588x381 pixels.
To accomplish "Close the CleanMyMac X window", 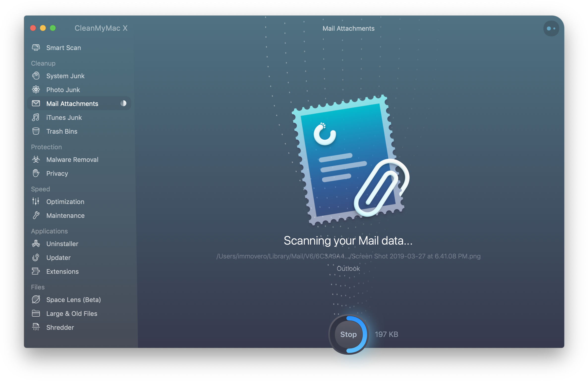I will click(x=33, y=28).
